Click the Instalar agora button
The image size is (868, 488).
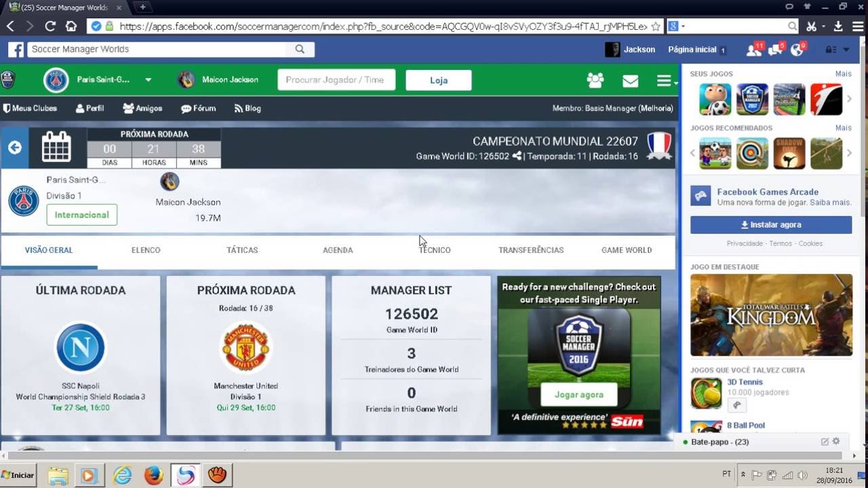click(x=771, y=225)
